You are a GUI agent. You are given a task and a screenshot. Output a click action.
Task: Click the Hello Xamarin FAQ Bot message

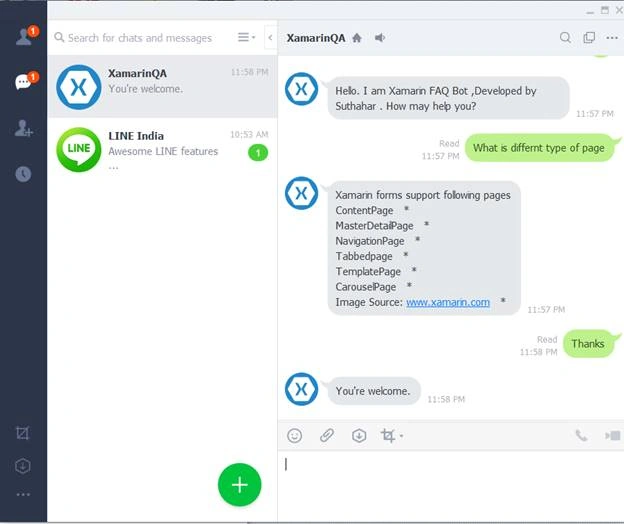click(x=448, y=98)
